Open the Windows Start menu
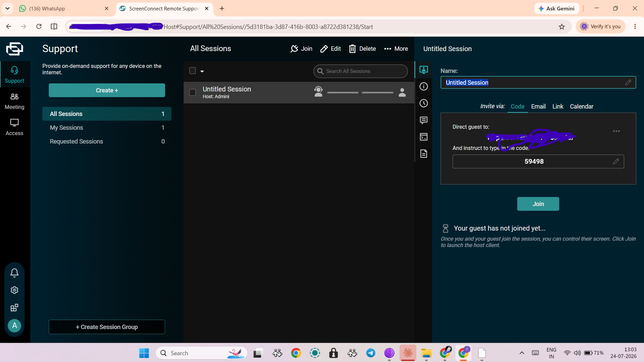Screen dimensions: 644x362 [144, 353]
